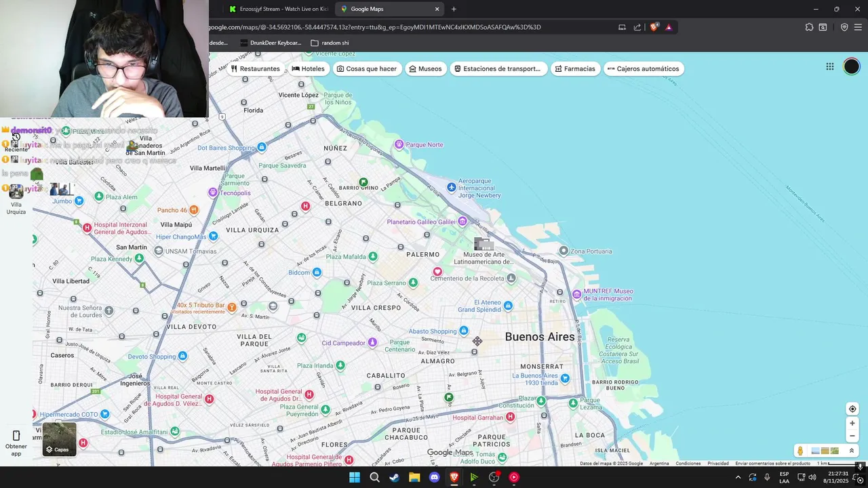Open the Brave Rewards triangle icon
This screenshot has width=868, height=488.
pyautogui.click(x=669, y=27)
